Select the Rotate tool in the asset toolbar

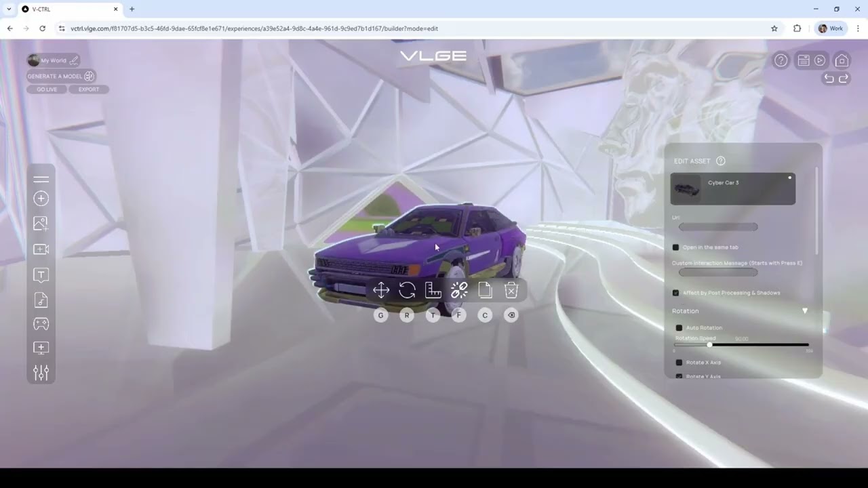pos(406,290)
